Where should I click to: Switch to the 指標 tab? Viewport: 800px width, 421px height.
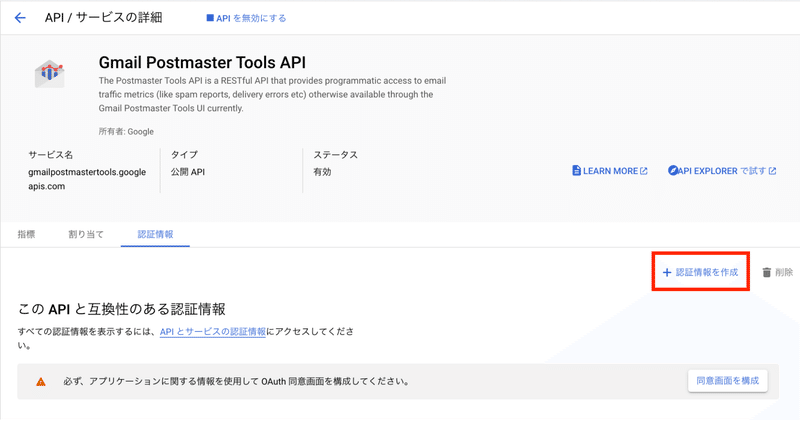tap(27, 234)
